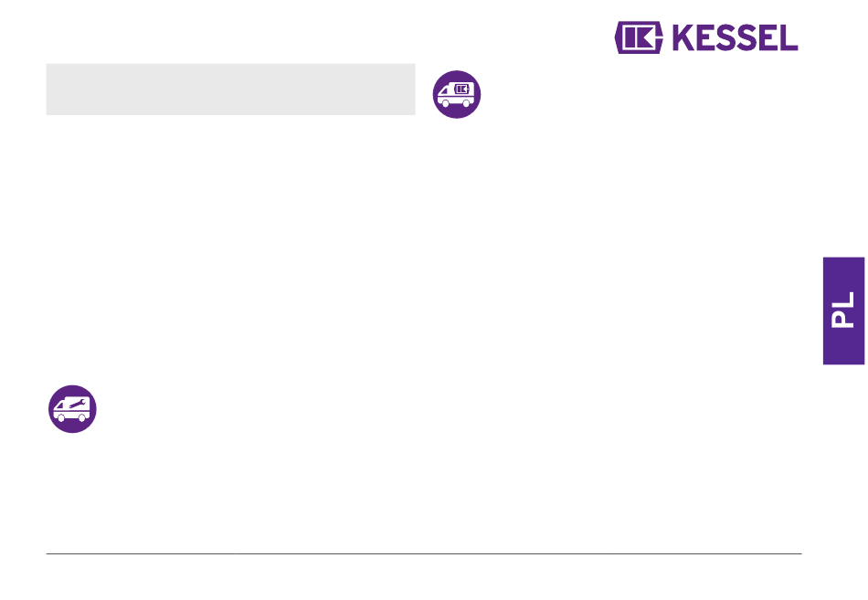The height and width of the screenshot is (600, 868).
Task: Click inside the gray header box
Action: click(231, 89)
